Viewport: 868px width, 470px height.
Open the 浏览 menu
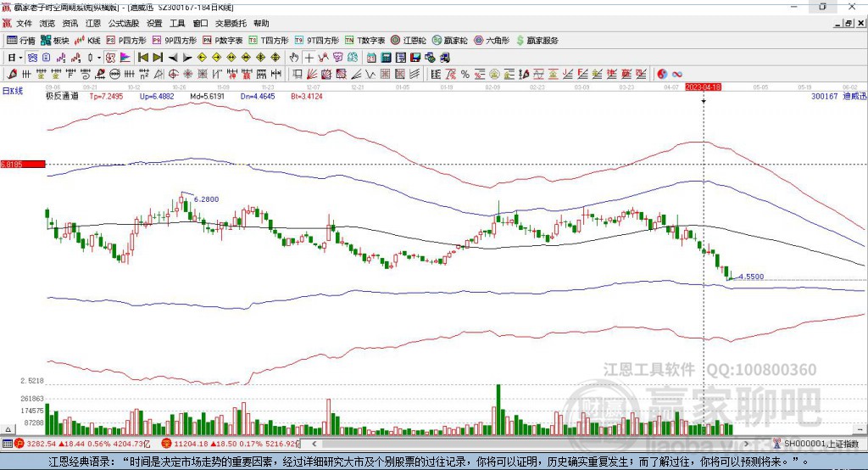(x=47, y=23)
